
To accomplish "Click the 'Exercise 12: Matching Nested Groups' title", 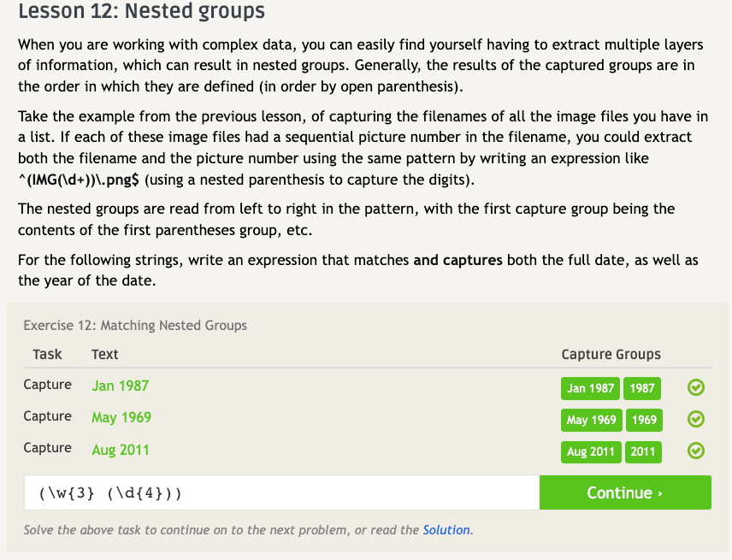I will click(x=135, y=325).
